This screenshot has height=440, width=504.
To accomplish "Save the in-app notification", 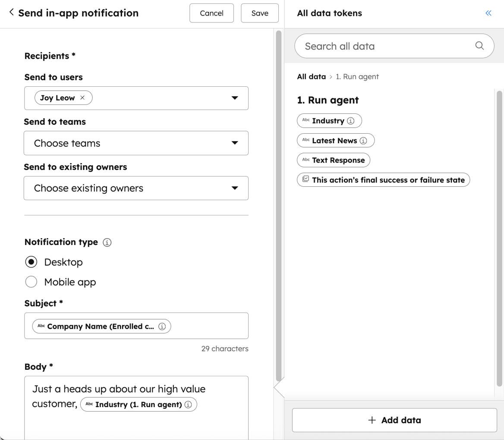I will pyautogui.click(x=260, y=13).
